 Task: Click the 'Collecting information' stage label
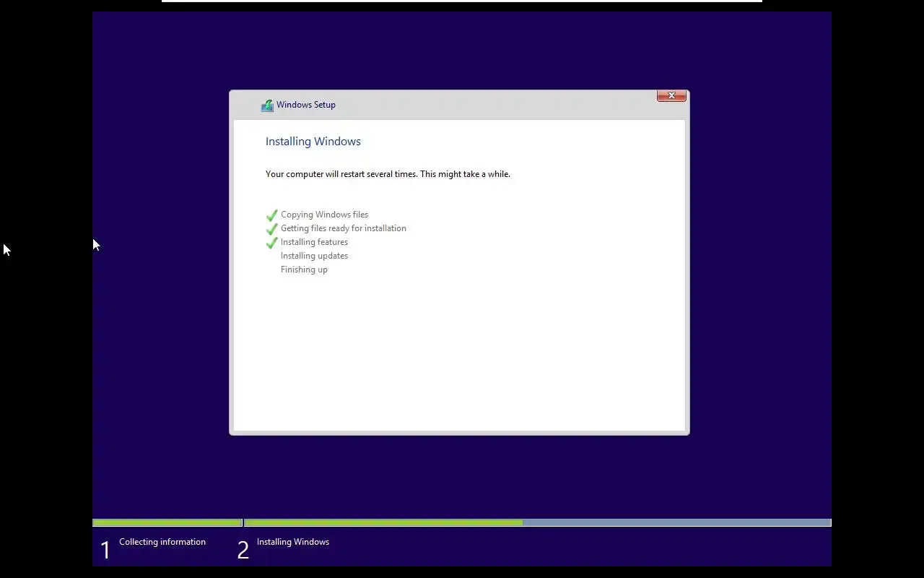pos(162,542)
